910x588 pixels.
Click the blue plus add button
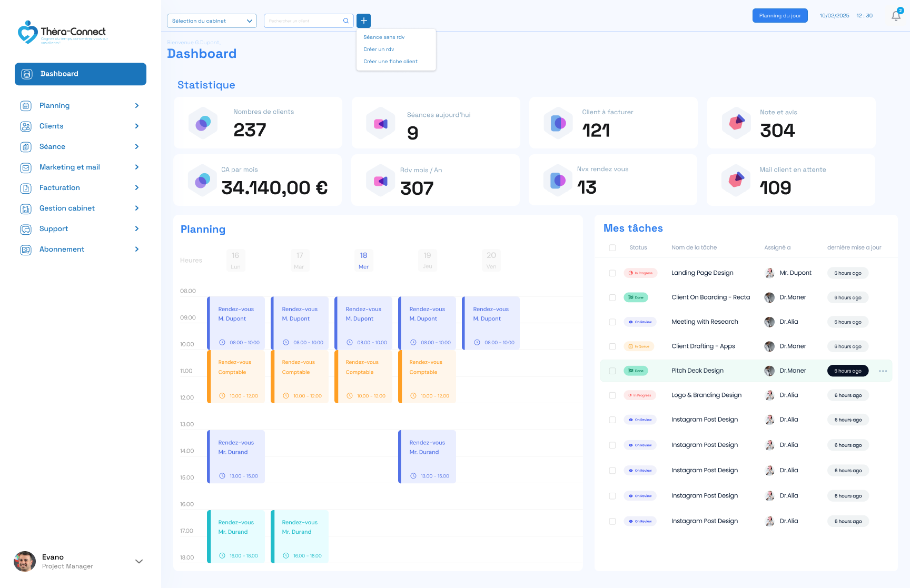click(x=363, y=21)
